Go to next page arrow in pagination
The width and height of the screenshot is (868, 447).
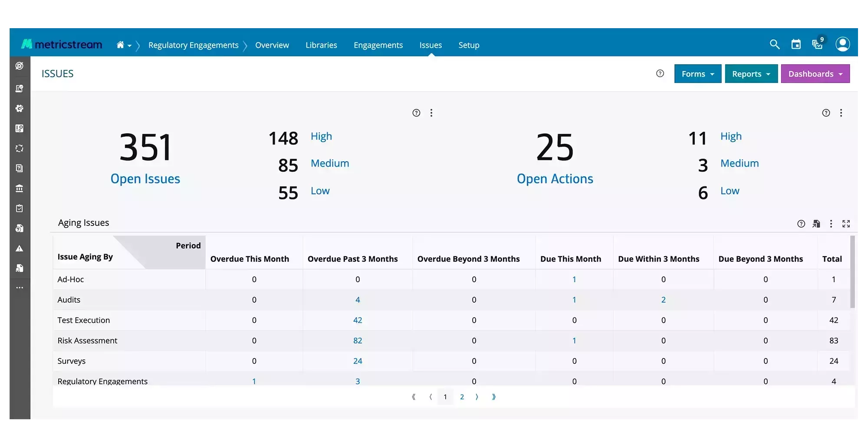coord(477,397)
